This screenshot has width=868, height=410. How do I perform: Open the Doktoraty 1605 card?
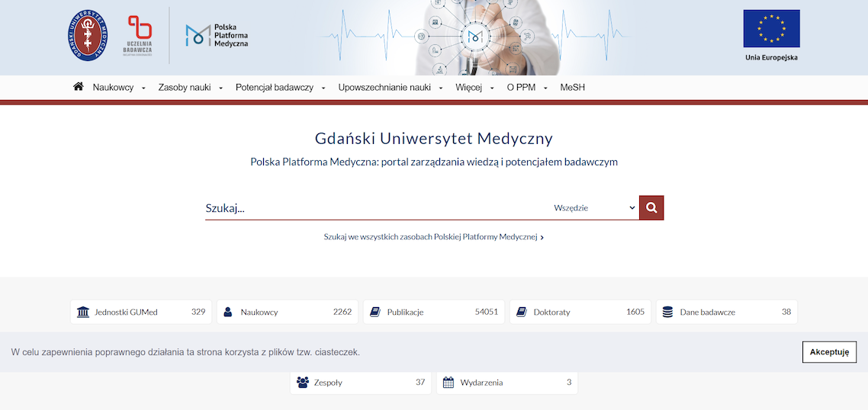(x=580, y=312)
